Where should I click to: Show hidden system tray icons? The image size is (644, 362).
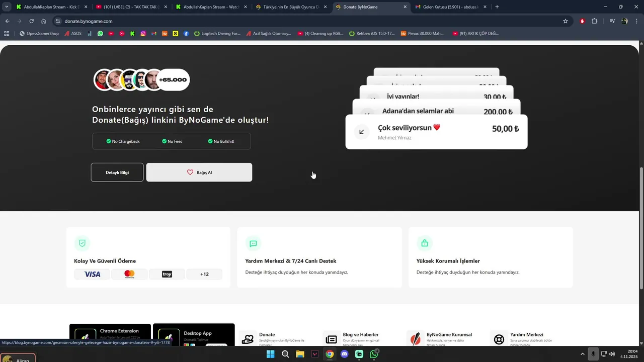click(x=583, y=354)
